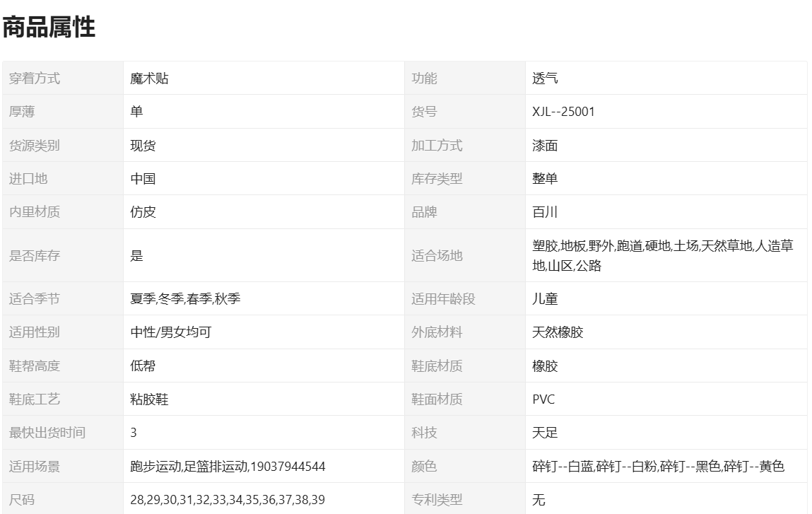Click the 中国 value for 进口地
Screen dimensions: 812x514
point(143,179)
